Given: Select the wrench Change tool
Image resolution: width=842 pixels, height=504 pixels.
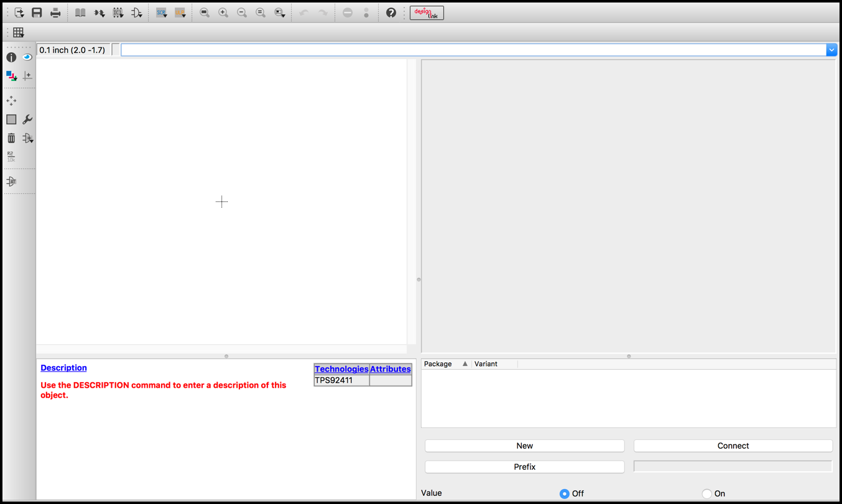Looking at the screenshot, I should pos(27,119).
